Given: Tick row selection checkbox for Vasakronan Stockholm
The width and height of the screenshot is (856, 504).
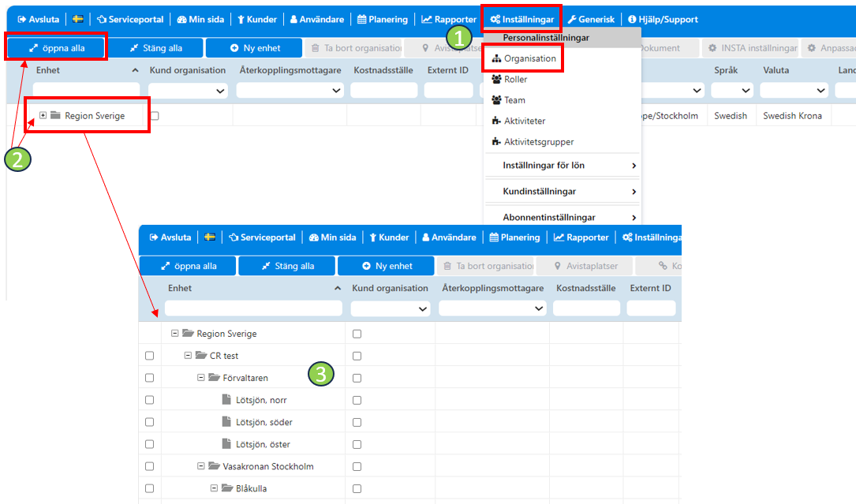Looking at the screenshot, I should (150, 466).
